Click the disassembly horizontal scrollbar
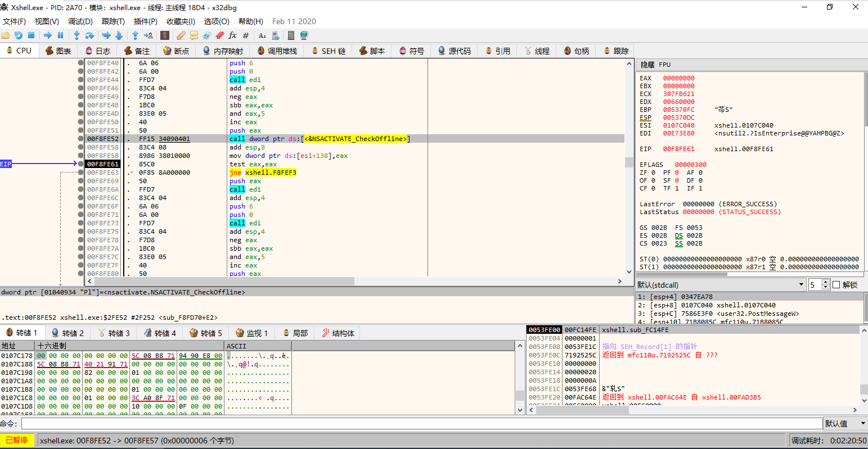The width and height of the screenshot is (868, 449). (355, 281)
